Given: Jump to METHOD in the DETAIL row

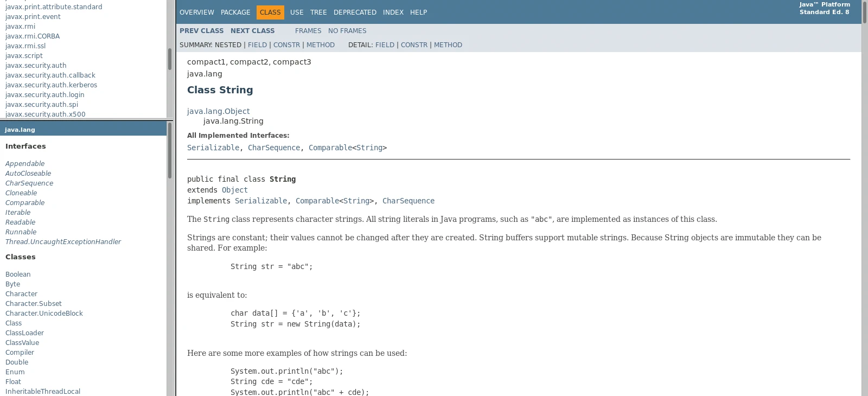Looking at the screenshot, I should pos(448,45).
